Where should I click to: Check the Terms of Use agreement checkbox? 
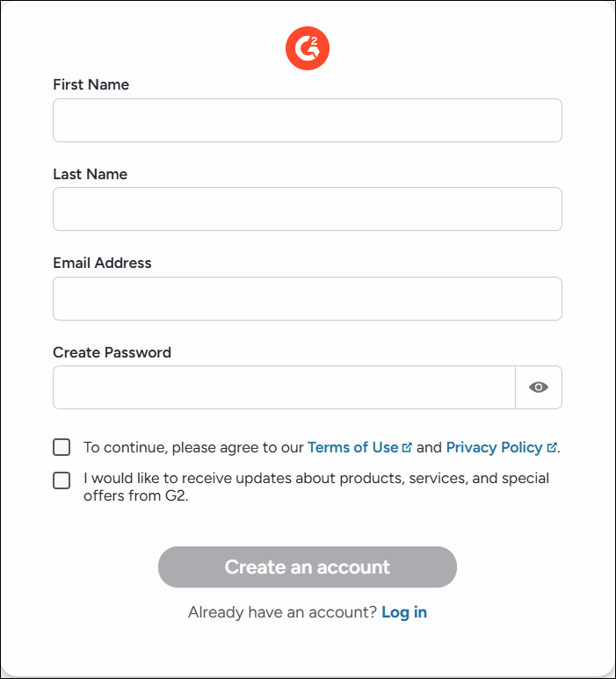tap(62, 447)
